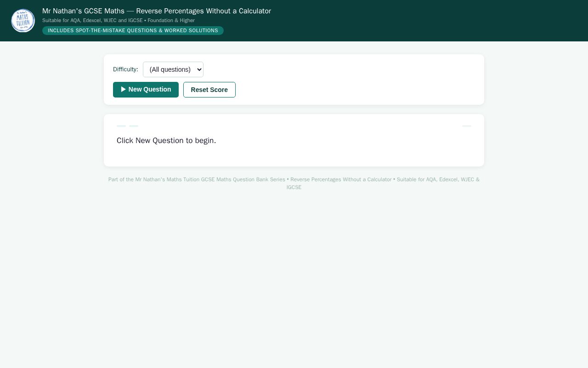Image resolution: width=588 pixels, height=368 pixels.
Task: Click the Maths Tuition logo
Action: tap(23, 21)
